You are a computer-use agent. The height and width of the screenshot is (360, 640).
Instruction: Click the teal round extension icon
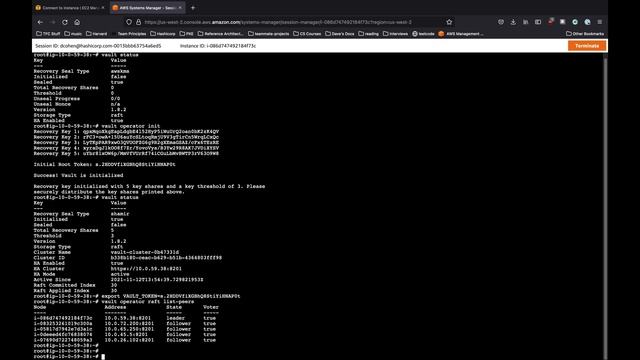point(575,22)
